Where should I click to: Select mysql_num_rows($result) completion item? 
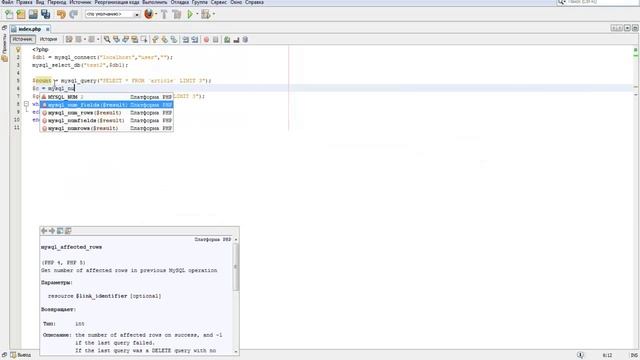coord(107,113)
